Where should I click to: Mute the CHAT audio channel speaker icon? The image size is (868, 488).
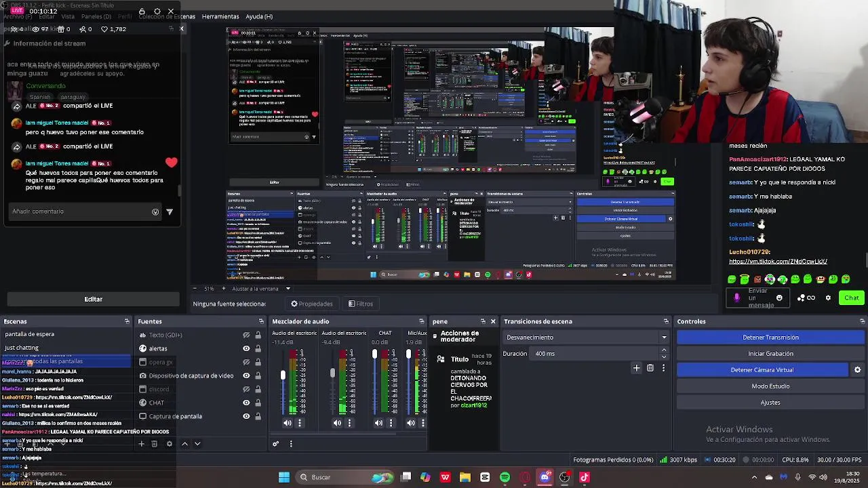(x=378, y=423)
